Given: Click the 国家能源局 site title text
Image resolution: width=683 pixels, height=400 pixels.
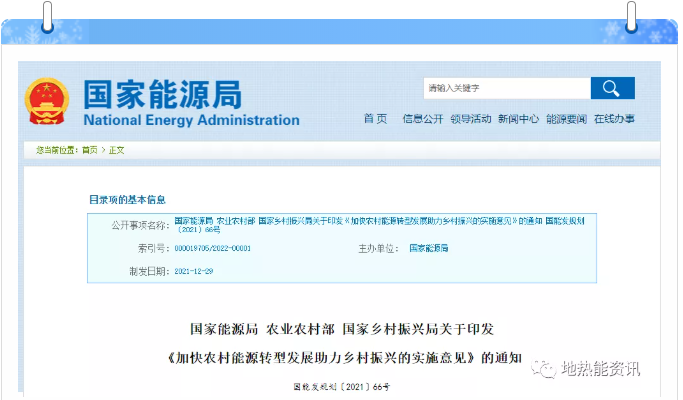Looking at the screenshot, I should (x=162, y=95).
